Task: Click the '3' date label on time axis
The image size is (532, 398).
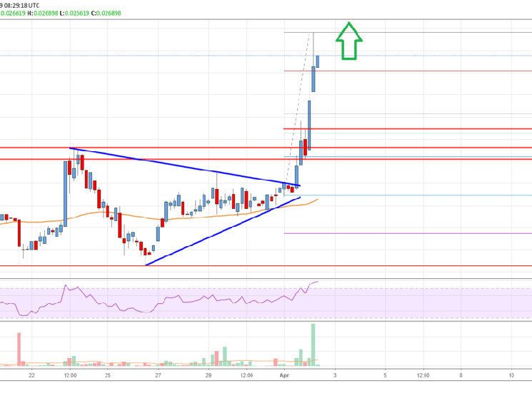Action: tap(335, 375)
